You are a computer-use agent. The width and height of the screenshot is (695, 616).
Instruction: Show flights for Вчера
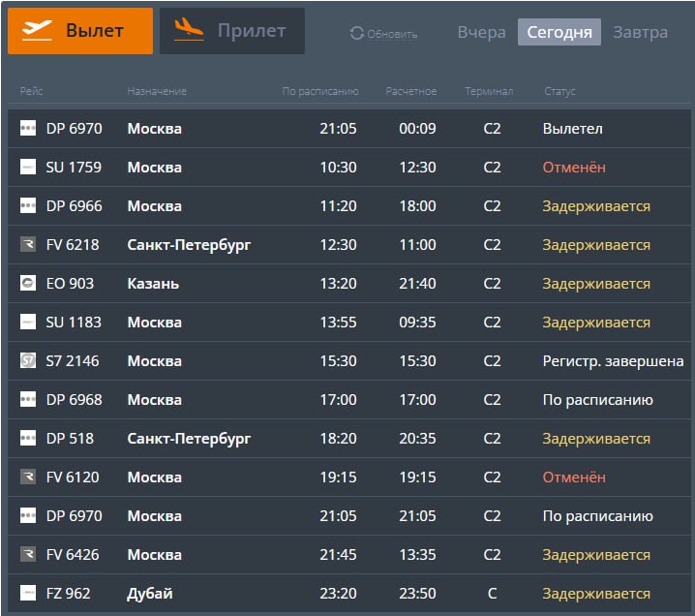pos(481,32)
